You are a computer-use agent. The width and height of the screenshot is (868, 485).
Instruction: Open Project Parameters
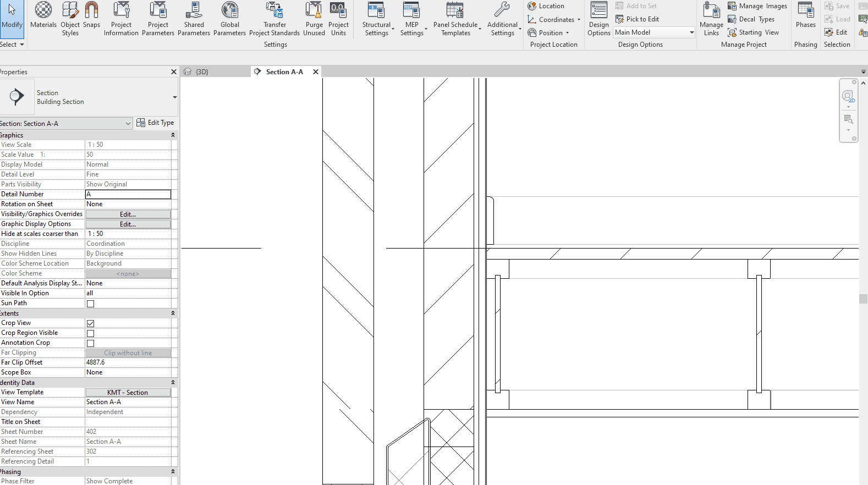point(158,19)
